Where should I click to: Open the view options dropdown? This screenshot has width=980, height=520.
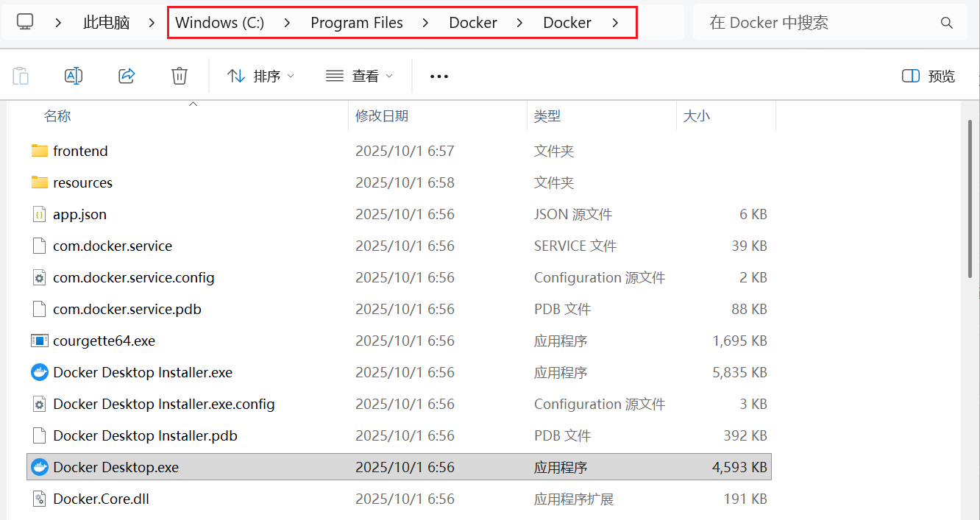(359, 76)
